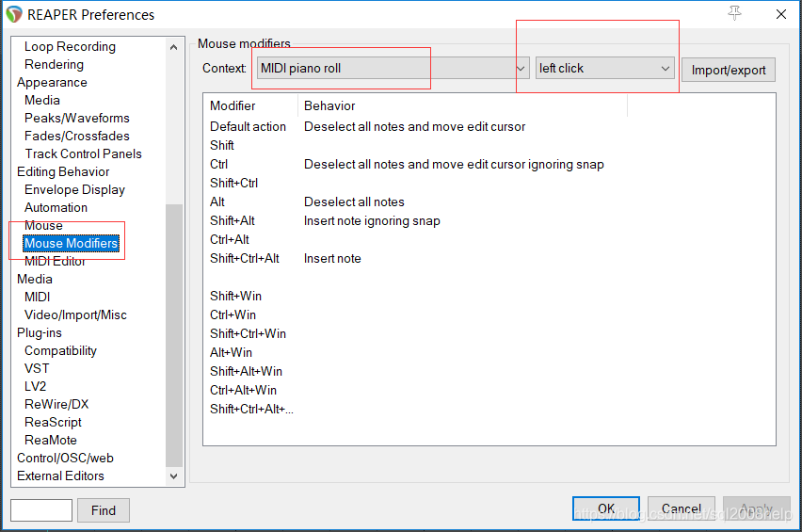This screenshot has width=802, height=532.
Task: Select the Shift+Ctrl+Alt+... modifier row
Action: [x=489, y=410]
